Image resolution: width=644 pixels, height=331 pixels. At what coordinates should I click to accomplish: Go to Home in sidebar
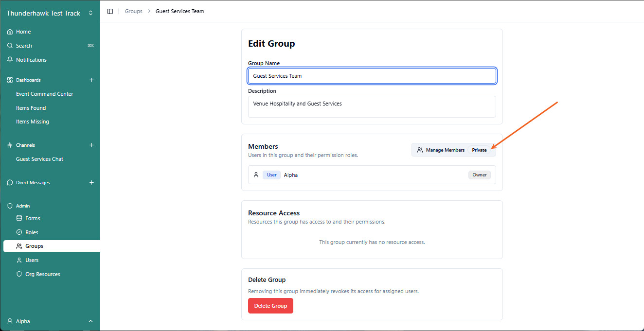click(23, 32)
